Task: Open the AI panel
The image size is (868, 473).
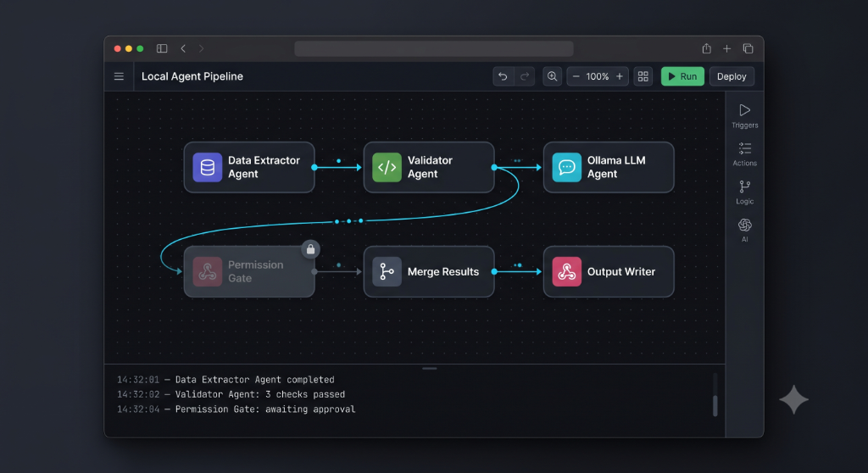Action: pos(744,231)
